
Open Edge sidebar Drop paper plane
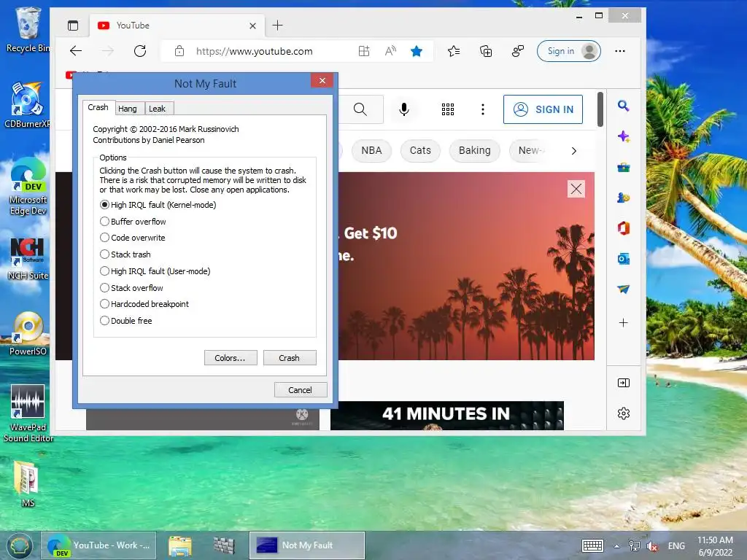(623, 289)
